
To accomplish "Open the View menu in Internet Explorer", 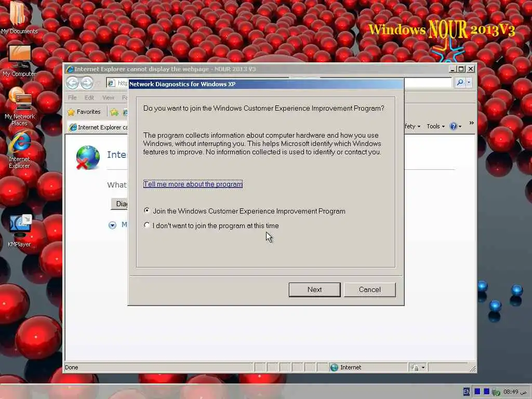I will coord(108,98).
